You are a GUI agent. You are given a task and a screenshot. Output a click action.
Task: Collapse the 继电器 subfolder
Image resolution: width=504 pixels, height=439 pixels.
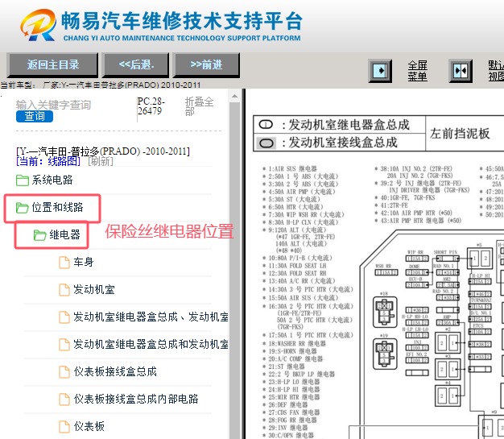pos(64,234)
